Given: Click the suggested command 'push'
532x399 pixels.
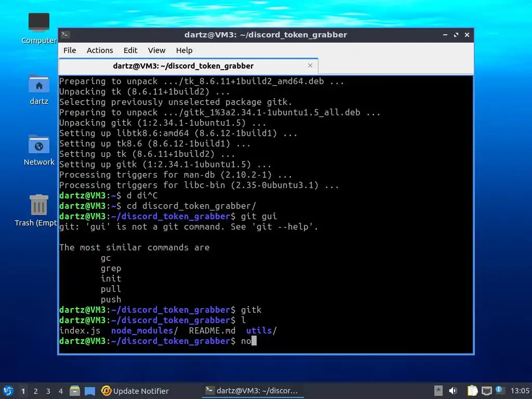Looking at the screenshot, I should click(111, 300).
